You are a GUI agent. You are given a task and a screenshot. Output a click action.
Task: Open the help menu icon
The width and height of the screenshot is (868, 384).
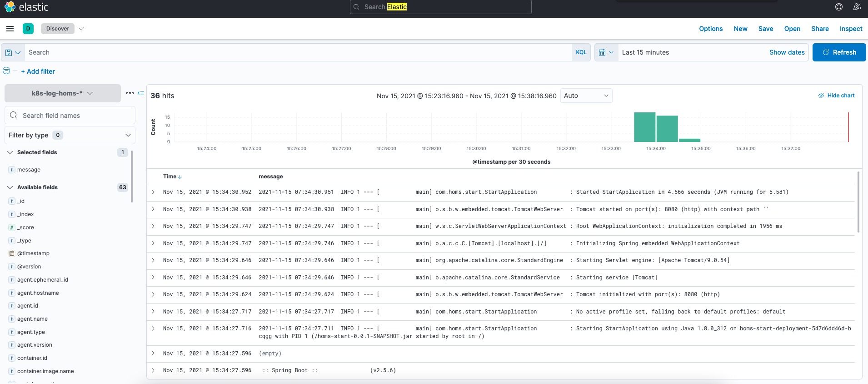click(839, 7)
